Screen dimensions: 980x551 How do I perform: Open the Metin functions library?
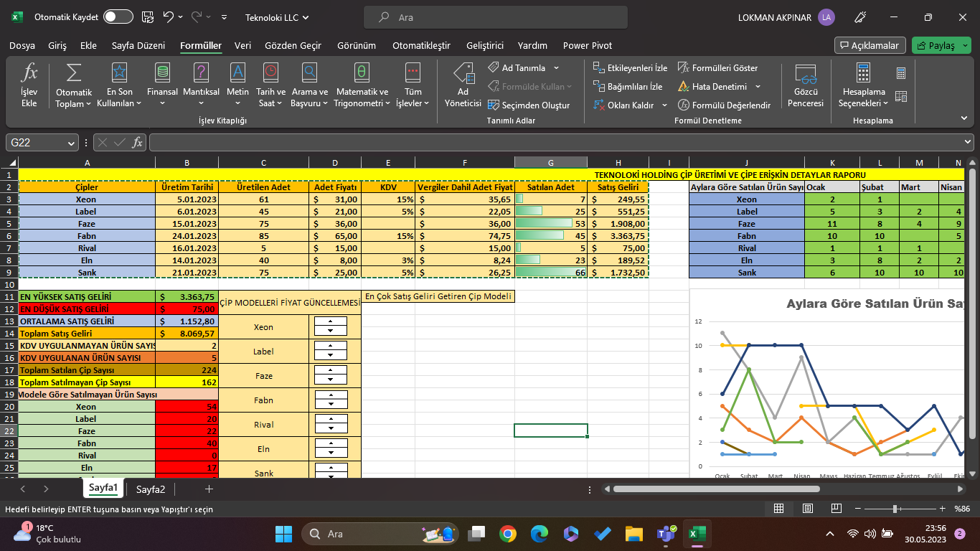click(237, 85)
